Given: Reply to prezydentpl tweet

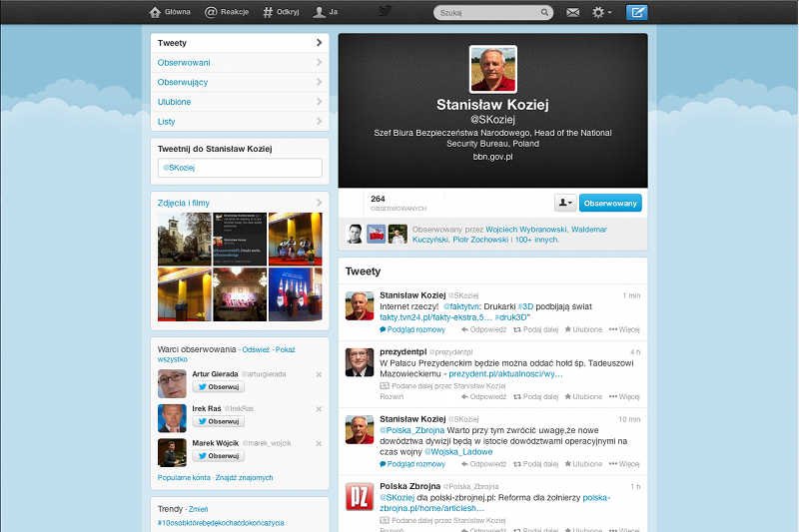Looking at the screenshot, I should click(x=483, y=396).
